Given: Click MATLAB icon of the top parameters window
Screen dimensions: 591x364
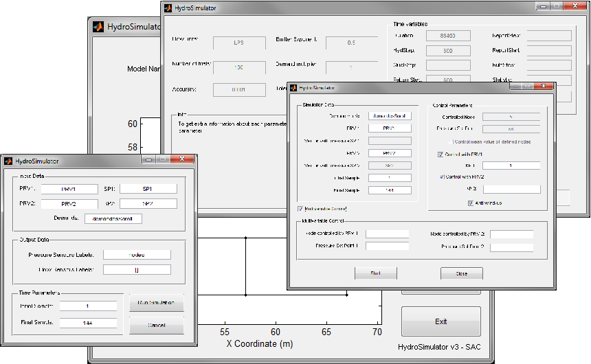Looking at the screenshot, I should pos(168,8).
